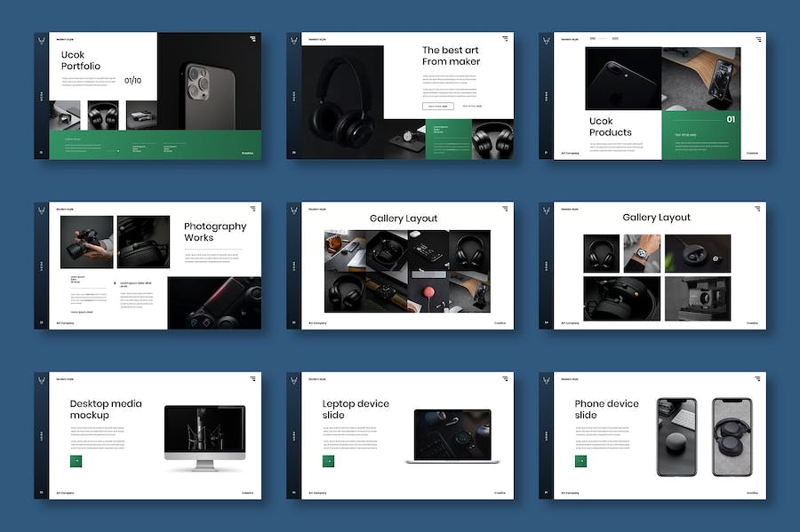Image resolution: width=800 pixels, height=532 pixels.
Task: Click the 01/10 slide counter on Portfolio slide
Action: [x=132, y=80]
